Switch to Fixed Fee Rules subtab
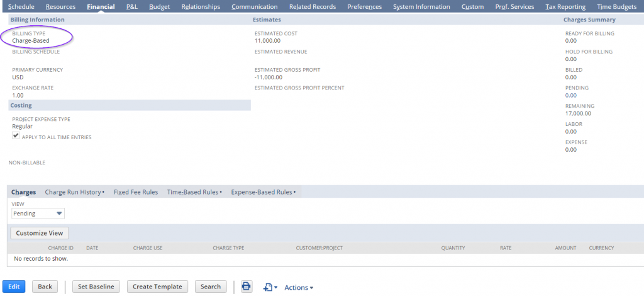The height and width of the screenshot is (296, 644). click(135, 192)
